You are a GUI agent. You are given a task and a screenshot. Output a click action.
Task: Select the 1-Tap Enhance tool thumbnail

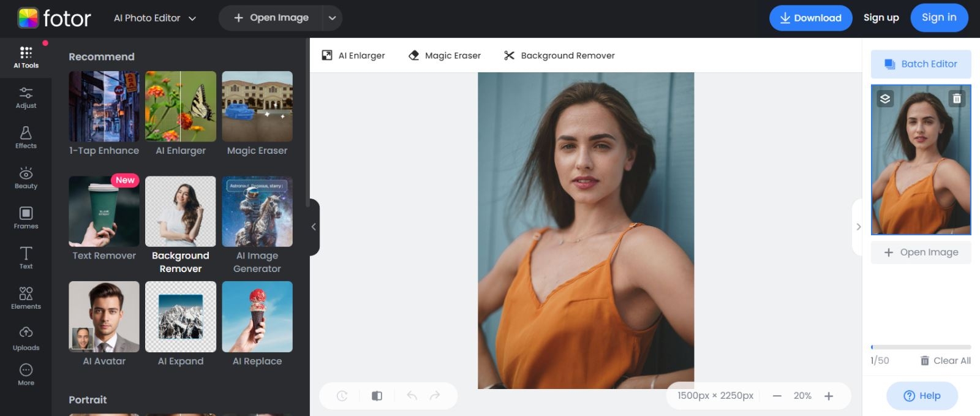coord(104,107)
